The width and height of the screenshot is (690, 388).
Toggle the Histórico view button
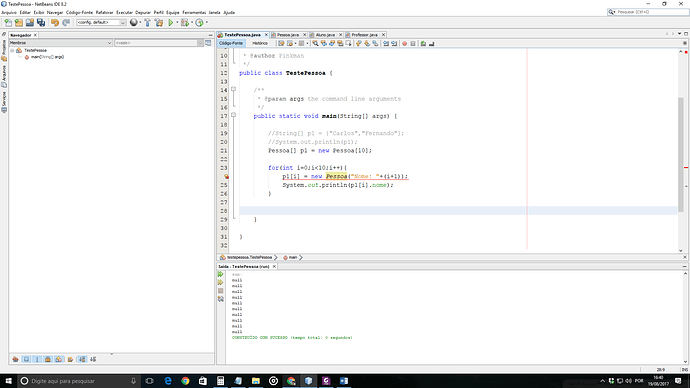point(260,44)
